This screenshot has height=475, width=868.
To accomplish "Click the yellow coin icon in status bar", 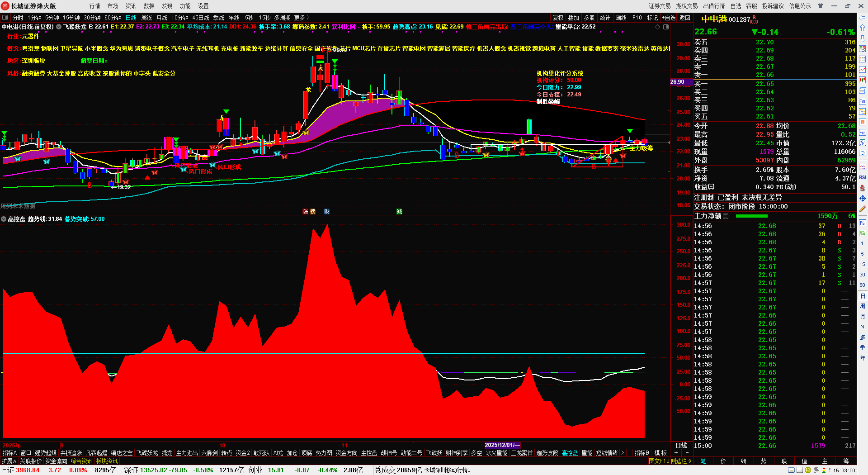I will (807, 470).
